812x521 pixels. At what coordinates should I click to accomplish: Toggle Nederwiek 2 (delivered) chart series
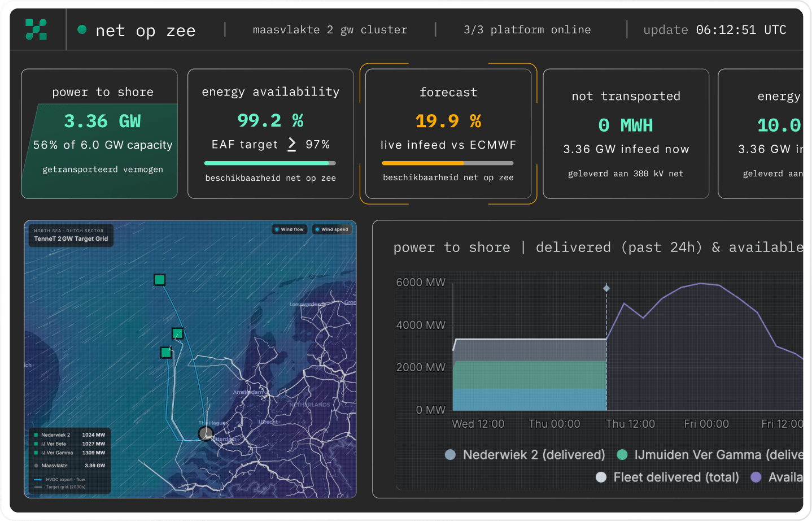click(x=525, y=455)
